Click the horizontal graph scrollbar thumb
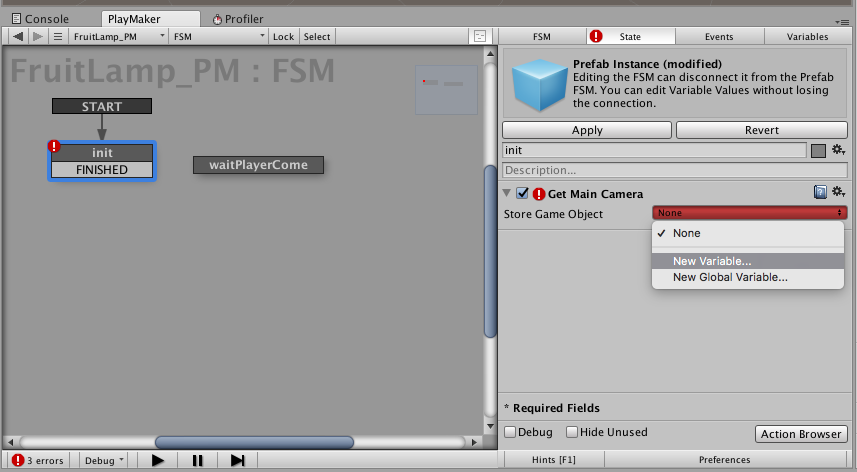Image resolution: width=857 pixels, height=472 pixels. 254,442
